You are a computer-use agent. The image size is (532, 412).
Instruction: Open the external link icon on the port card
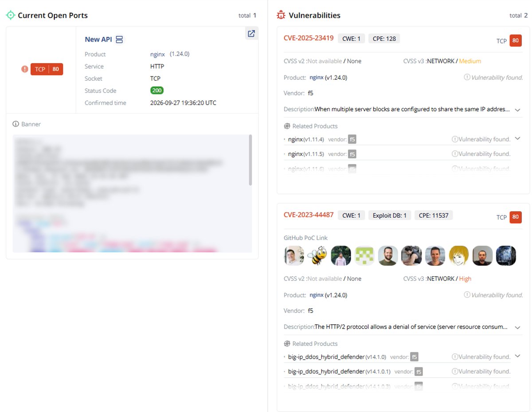(251, 34)
